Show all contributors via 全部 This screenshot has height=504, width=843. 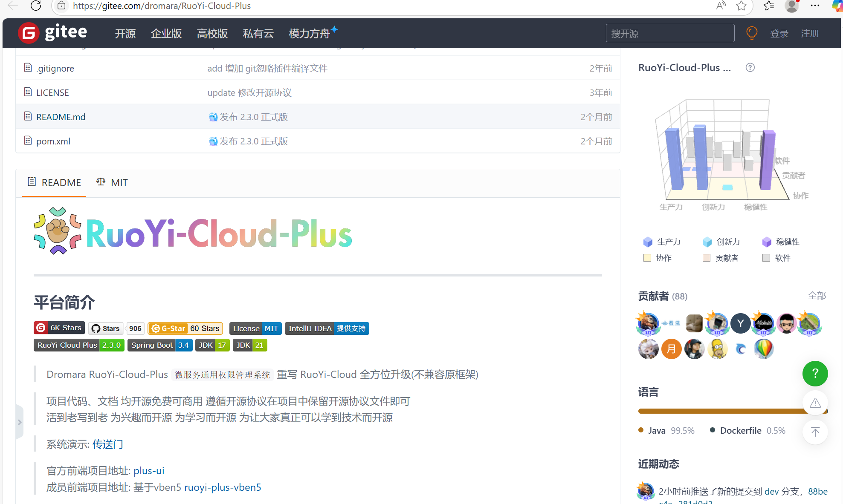(817, 296)
